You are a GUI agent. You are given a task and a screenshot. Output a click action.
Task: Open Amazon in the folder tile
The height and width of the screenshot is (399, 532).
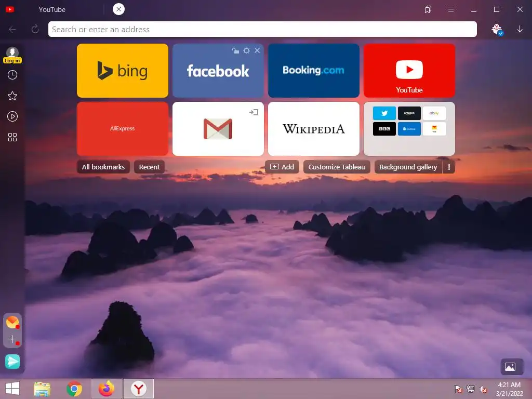click(x=409, y=113)
